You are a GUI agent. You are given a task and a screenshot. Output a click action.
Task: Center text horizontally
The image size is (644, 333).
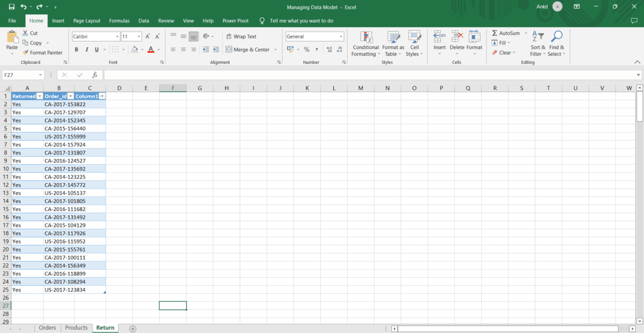(x=183, y=49)
